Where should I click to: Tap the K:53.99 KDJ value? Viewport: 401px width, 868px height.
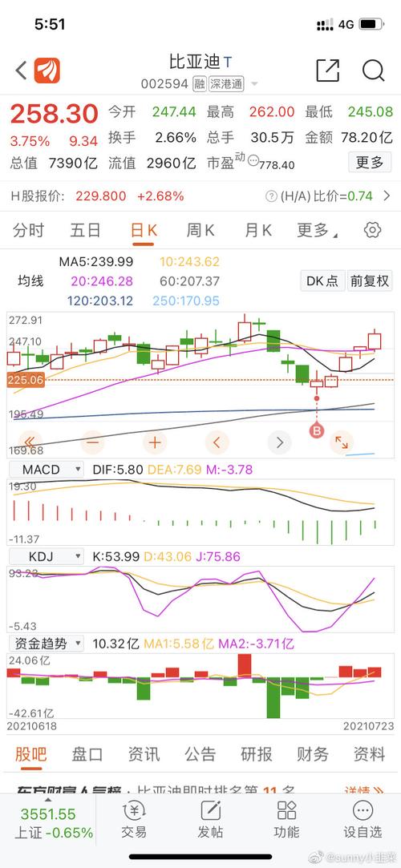click(x=115, y=556)
